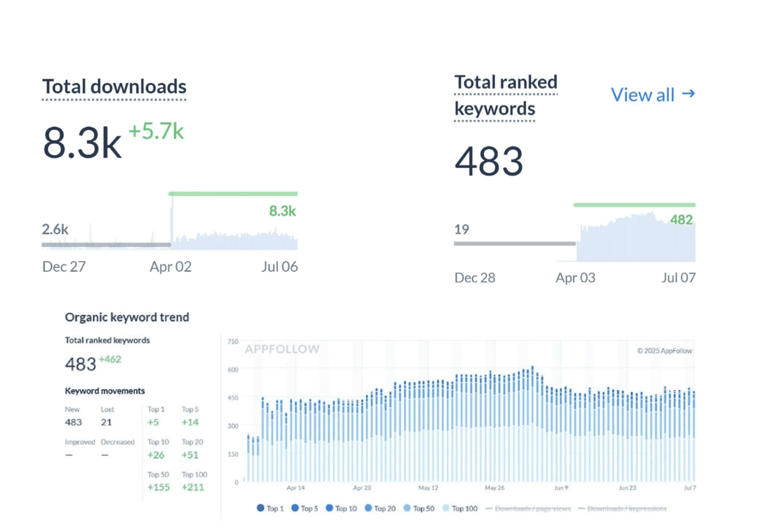Click the AppFollow watermark on the chart
This screenshot has width=777, height=532.
coord(282,349)
